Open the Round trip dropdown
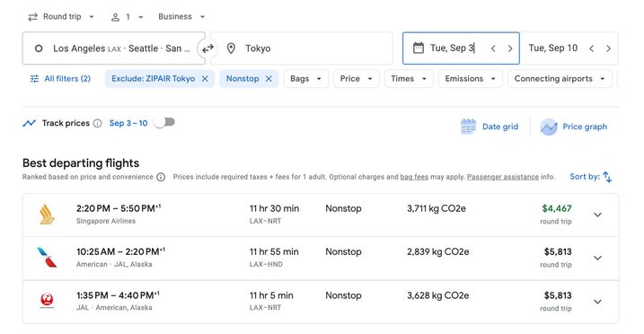 pos(61,17)
